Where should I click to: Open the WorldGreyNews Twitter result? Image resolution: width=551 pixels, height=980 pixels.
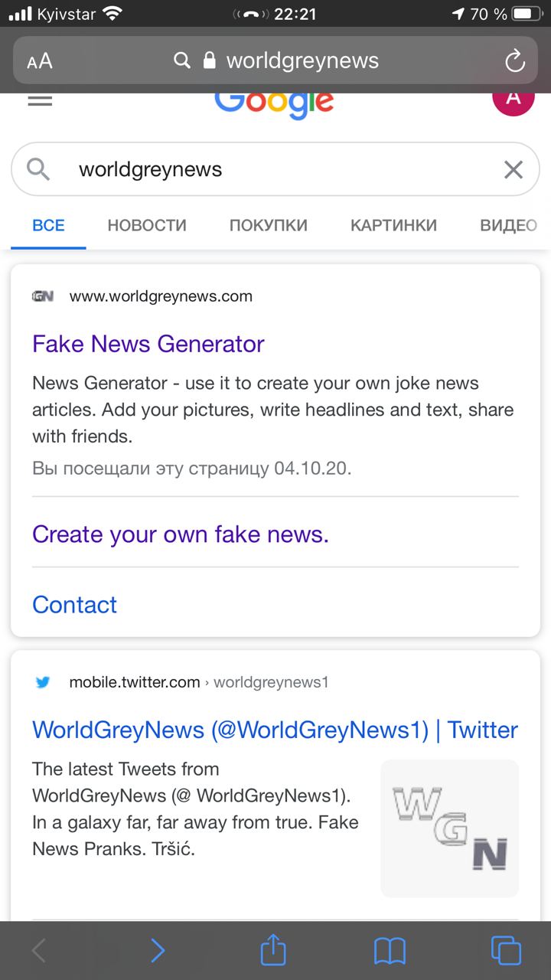click(x=275, y=730)
